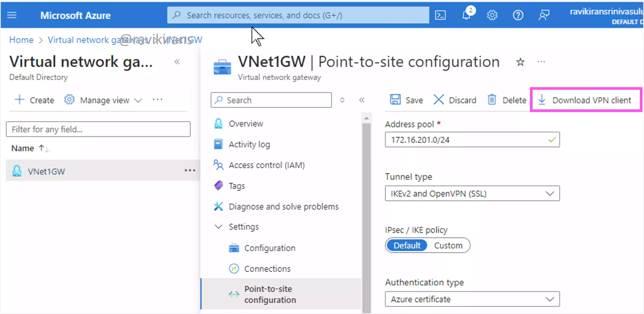The image size is (644, 314).
Task: Open the notifications bell
Action: point(467,15)
